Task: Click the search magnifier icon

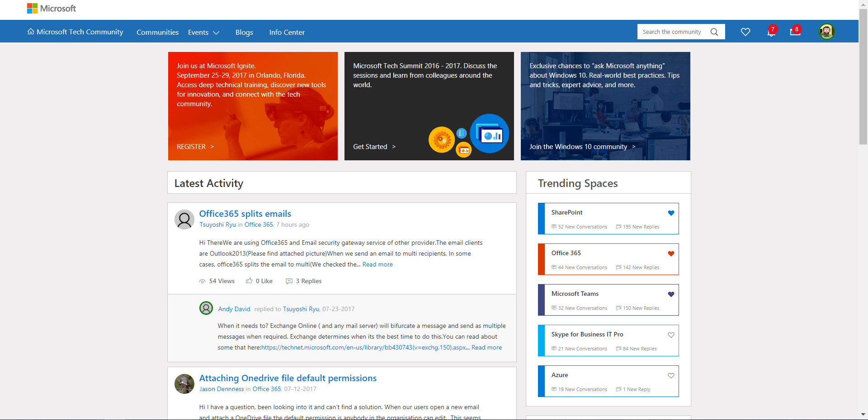Action: (x=714, y=32)
